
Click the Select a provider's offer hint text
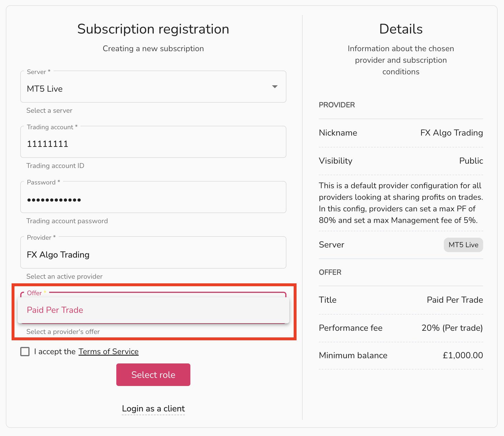tap(63, 332)
